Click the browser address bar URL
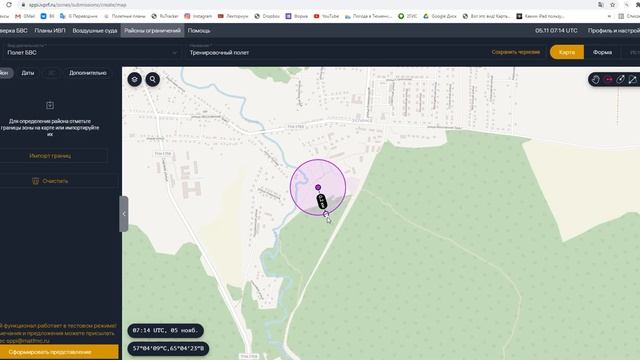The height and width of the screenshot is (360, 640). pos(78,5)
